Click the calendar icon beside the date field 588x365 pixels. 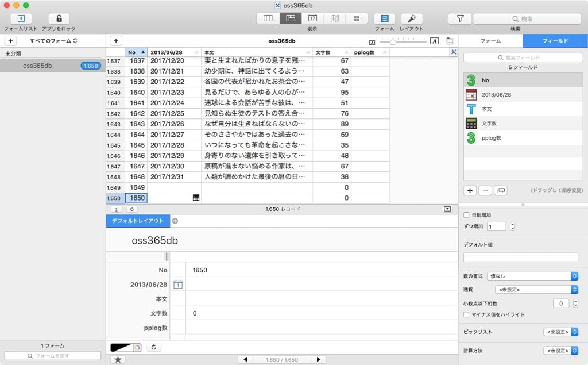coord(178,285)
